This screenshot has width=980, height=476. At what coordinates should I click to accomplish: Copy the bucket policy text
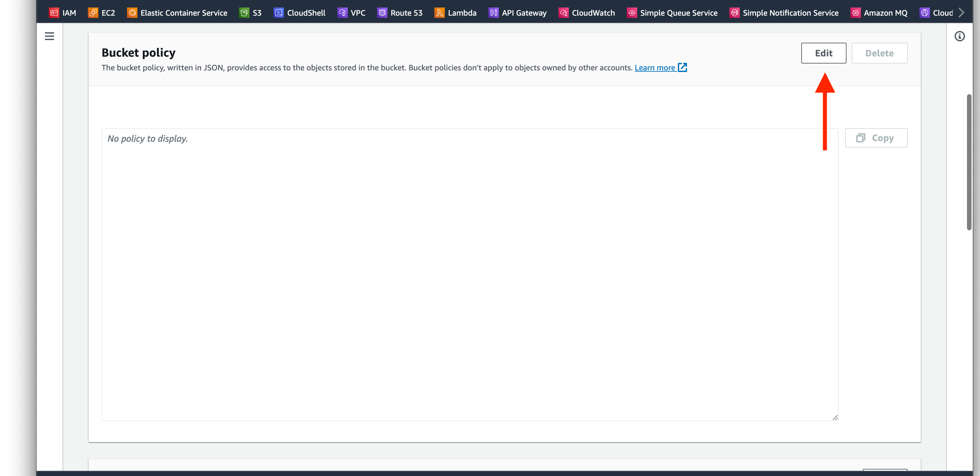pyautogui.click(x=876, y=138)
